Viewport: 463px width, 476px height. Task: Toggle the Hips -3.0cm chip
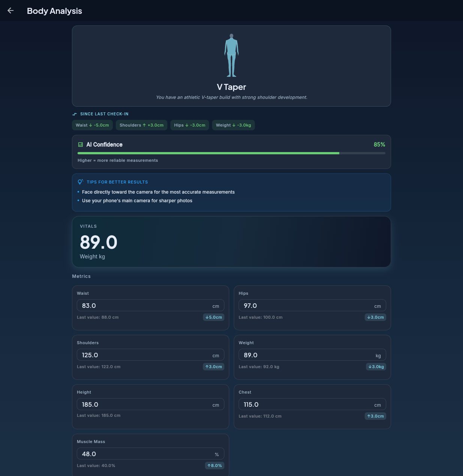click(190, 125)
